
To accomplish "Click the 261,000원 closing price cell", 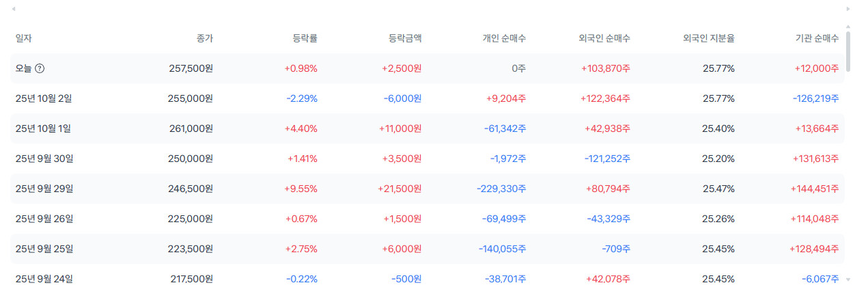I will tap(191, 129).
